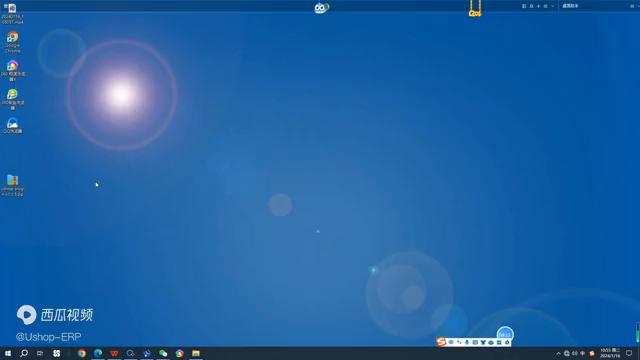The image size is (640, 360).
Task: Open the notification action center
Action: click(629, 353)
